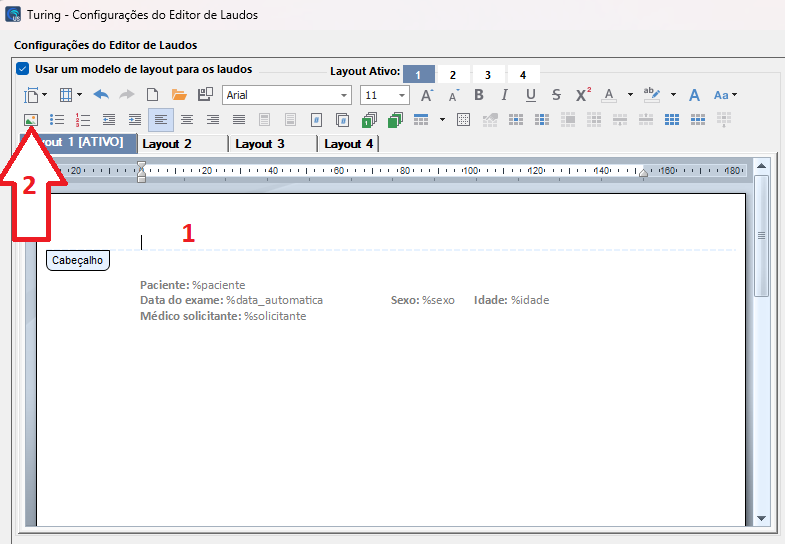Open file with the folder icon
Screen dimensions: 785x544
[179, 95]
